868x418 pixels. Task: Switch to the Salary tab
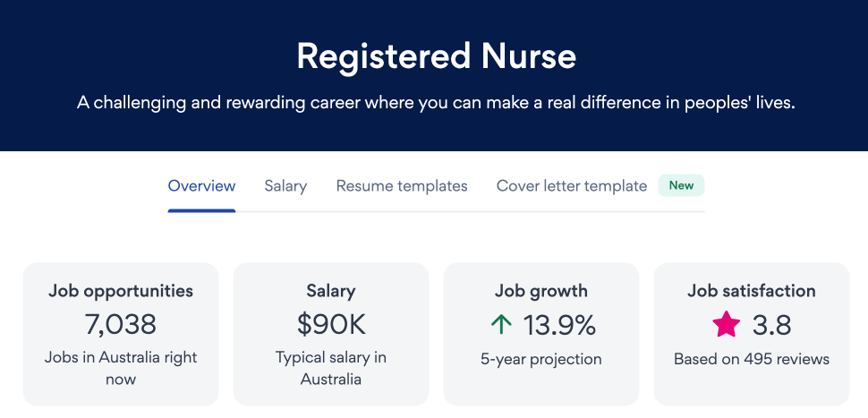(x=285, y=186)
